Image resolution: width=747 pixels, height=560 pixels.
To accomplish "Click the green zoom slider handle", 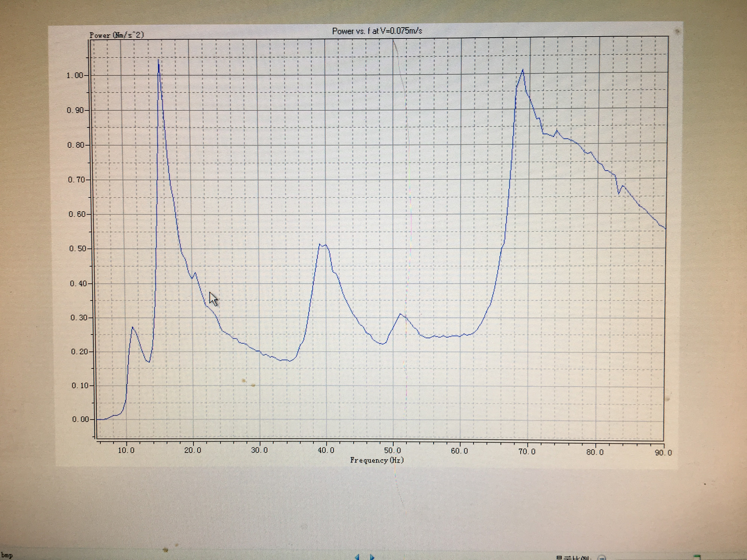I will [x=696, y=557].
